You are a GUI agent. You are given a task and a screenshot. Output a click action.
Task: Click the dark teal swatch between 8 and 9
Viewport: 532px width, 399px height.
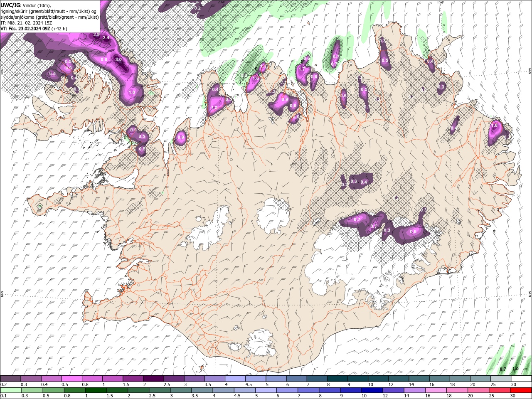point(337,379)
